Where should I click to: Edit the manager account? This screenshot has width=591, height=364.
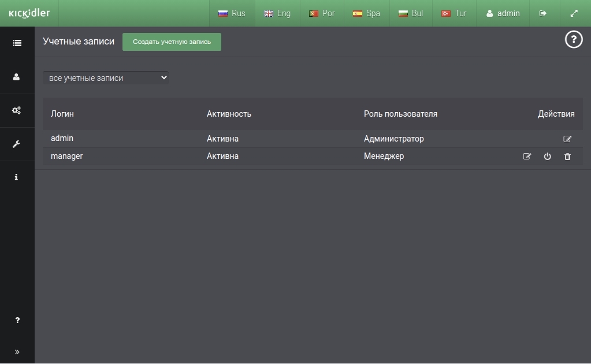(x=527, y=157)
